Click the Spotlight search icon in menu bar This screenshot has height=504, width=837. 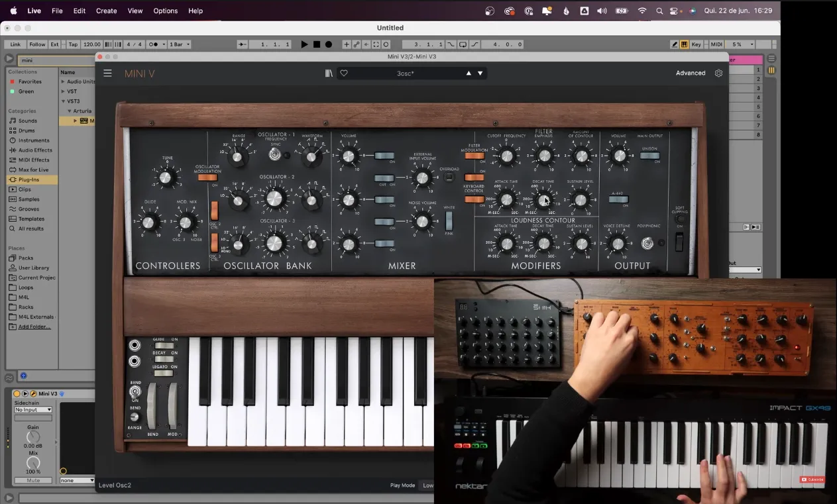click(659, 11)
